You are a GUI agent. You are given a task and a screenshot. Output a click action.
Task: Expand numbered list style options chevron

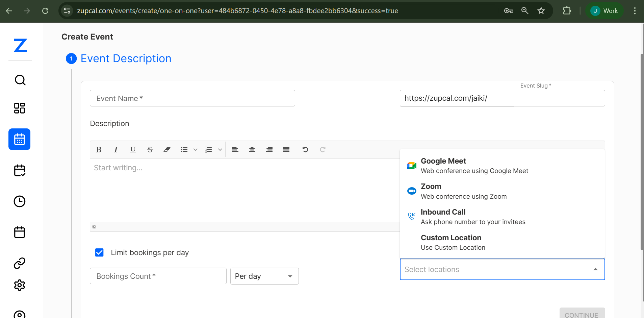pos(220,149)
